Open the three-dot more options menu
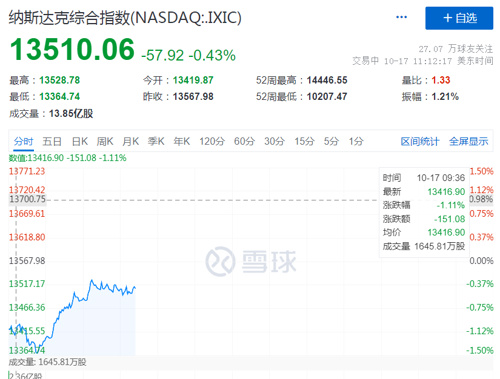Viewport: 500px width, 379px height. pyautogui.click(x=401, y=17)
